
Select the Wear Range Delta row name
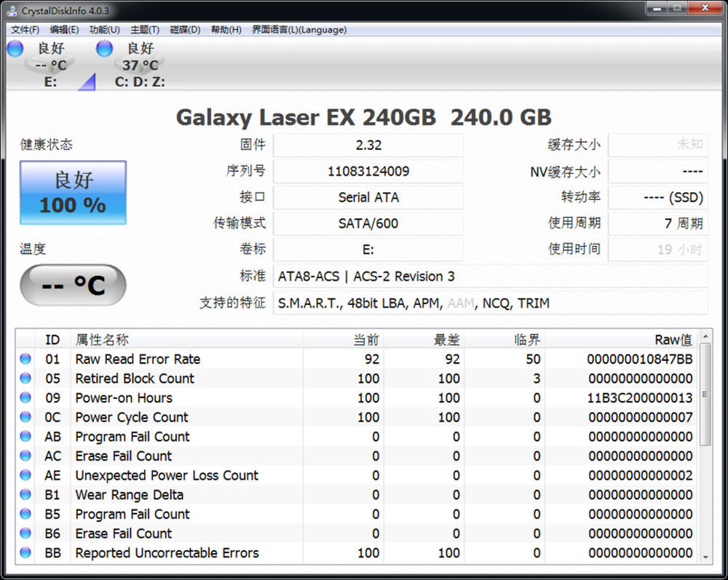[x=129, y=495]
